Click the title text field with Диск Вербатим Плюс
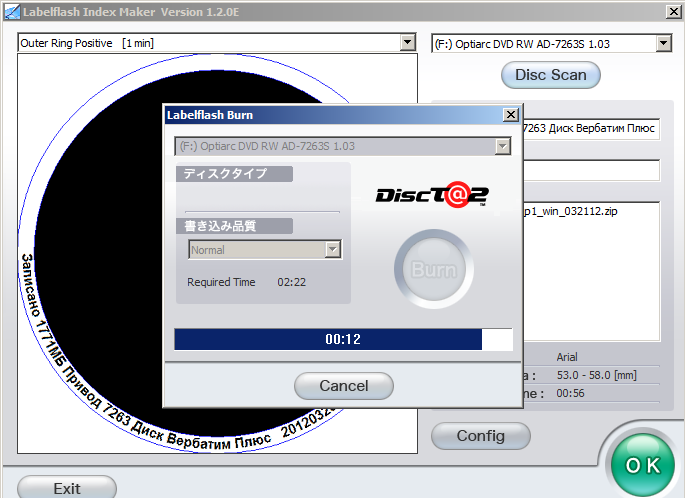The height and width of the screenshot is (498, 685). (x=591, y=128)
